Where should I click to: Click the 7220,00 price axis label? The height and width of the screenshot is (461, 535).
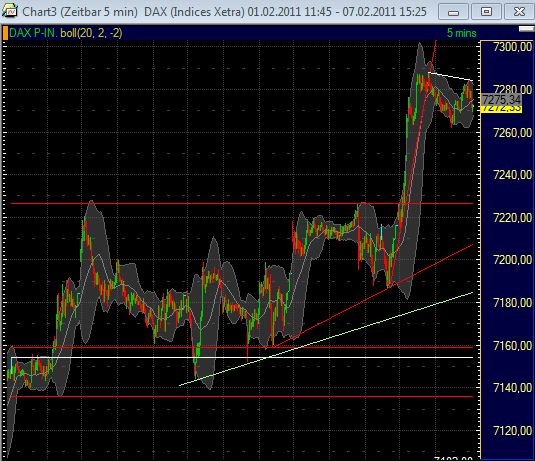512,217
